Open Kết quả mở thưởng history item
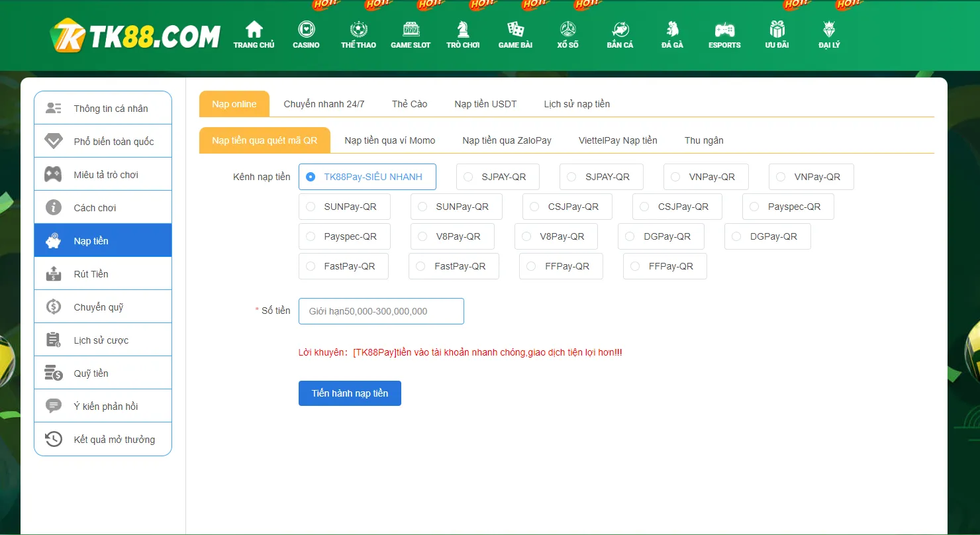The width and height of the screenshot is (980, 535). (x=103, y=439)
